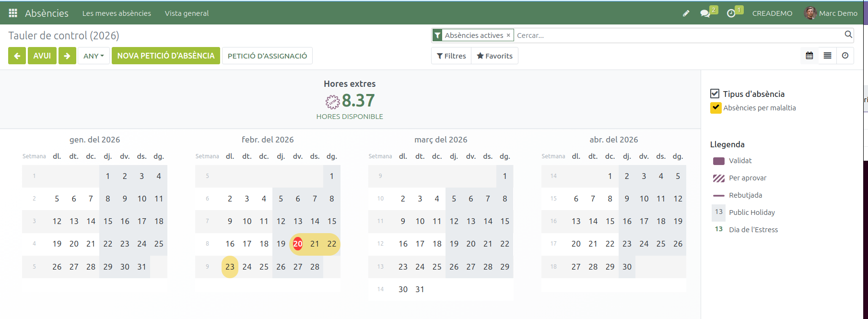The width and height of the screenshot is (868, 319).
Task: Click the pencil edit icon in navbar
Action: (x=686, y=13)
